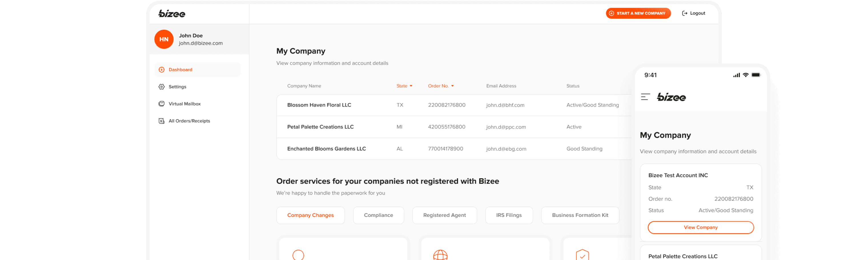
Task: Sort the table by Order No. column
Action: [441, 86]
